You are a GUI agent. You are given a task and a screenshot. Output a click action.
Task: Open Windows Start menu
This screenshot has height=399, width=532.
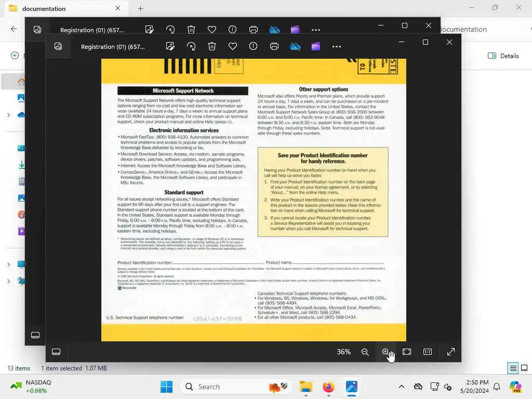[166, 387]
